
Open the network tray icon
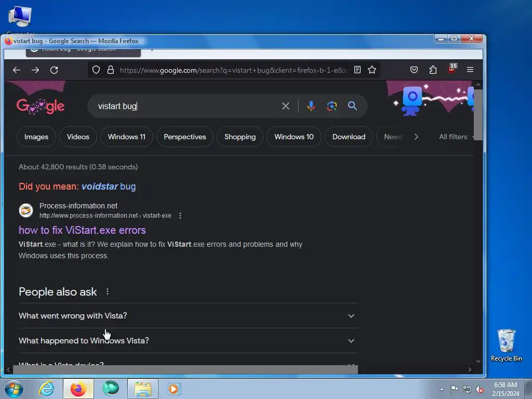tap(467, 389)
